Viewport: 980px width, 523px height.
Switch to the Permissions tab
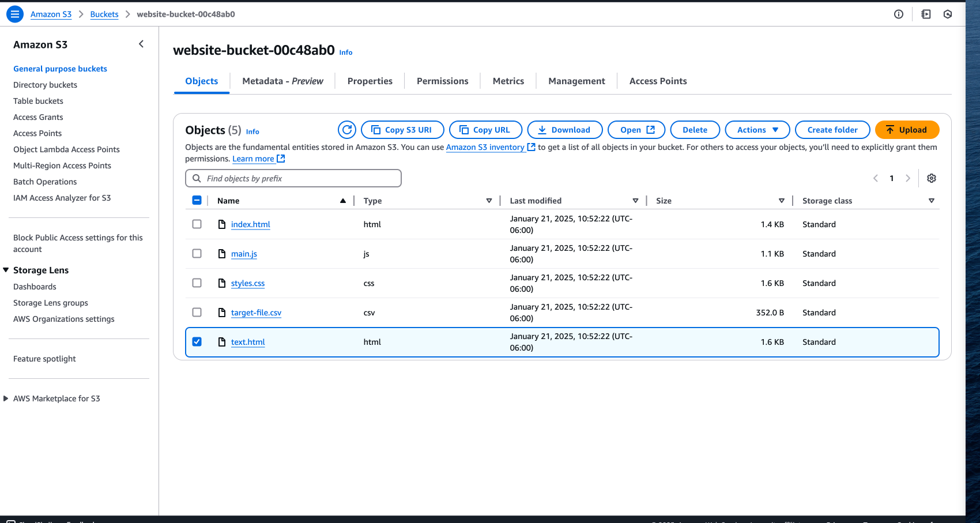[442, 81]
